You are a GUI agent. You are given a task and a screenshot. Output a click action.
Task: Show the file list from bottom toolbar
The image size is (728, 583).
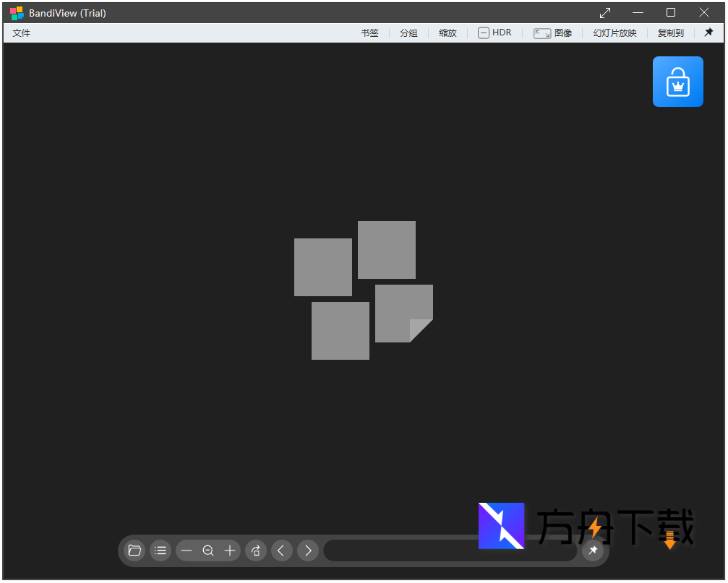click(160, 550)
